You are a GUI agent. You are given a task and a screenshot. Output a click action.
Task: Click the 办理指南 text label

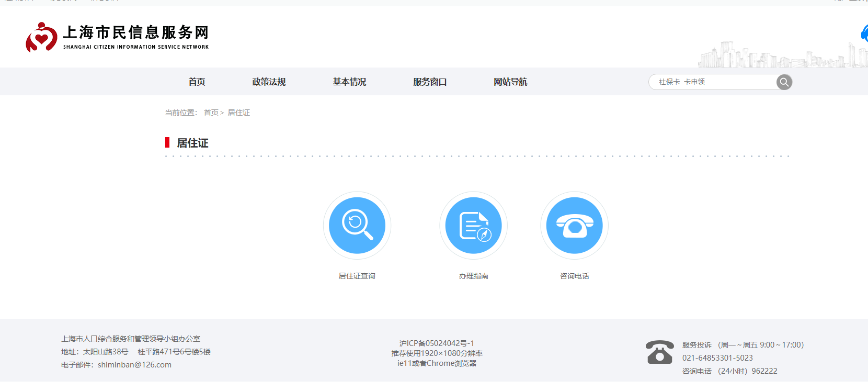pos(473,276)
